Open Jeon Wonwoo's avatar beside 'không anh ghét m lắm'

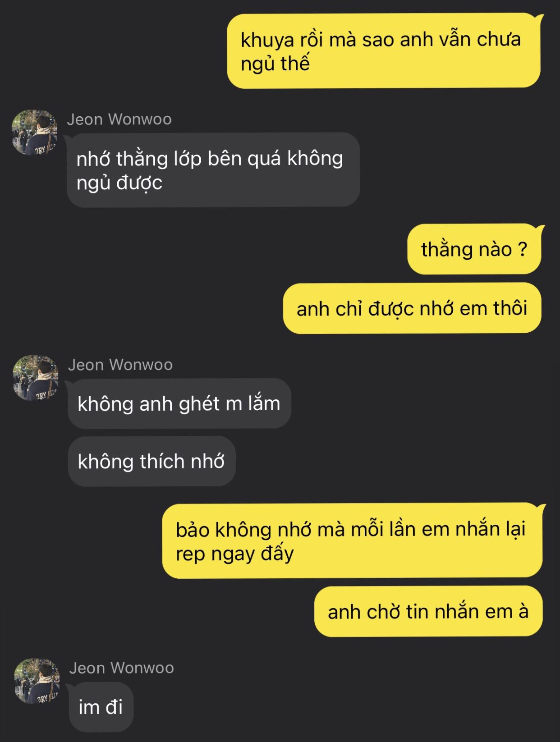click(36, 378)
